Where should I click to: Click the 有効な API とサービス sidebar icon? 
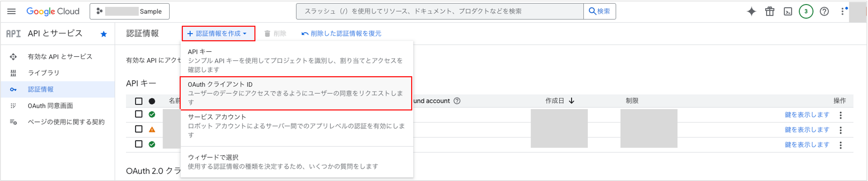(x=13, y=57)
